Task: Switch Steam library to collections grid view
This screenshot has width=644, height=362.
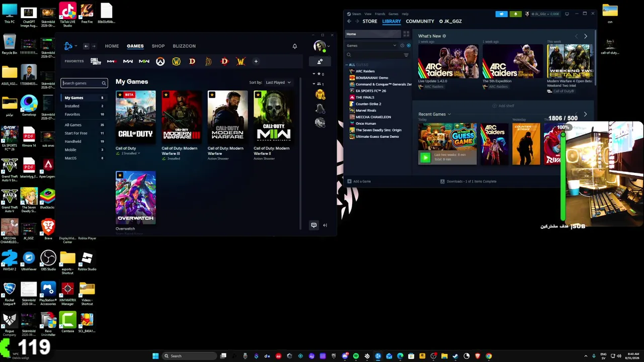Action: point(406,34)
